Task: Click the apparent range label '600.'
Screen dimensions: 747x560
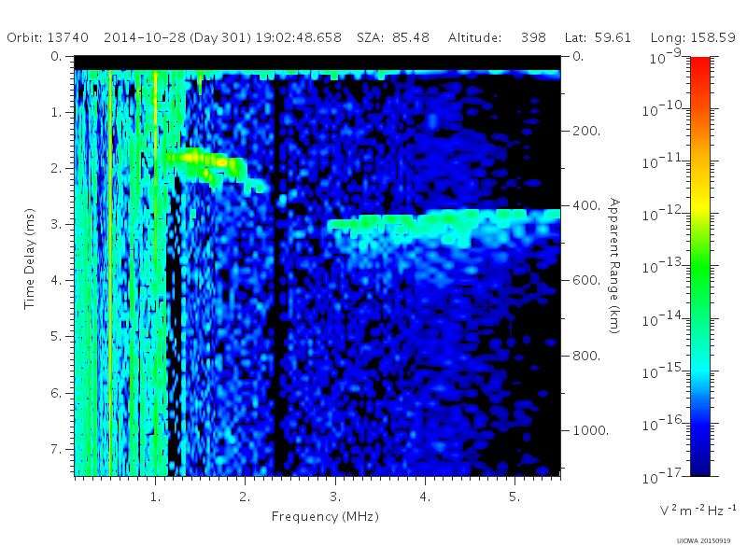Action: tap(586, 281)
